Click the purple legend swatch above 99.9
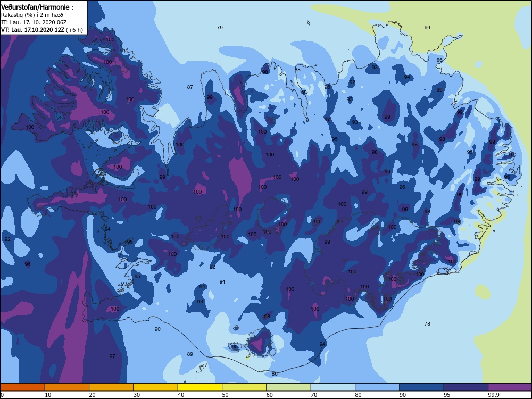The image size is (532, 399). tap(510, 387)
